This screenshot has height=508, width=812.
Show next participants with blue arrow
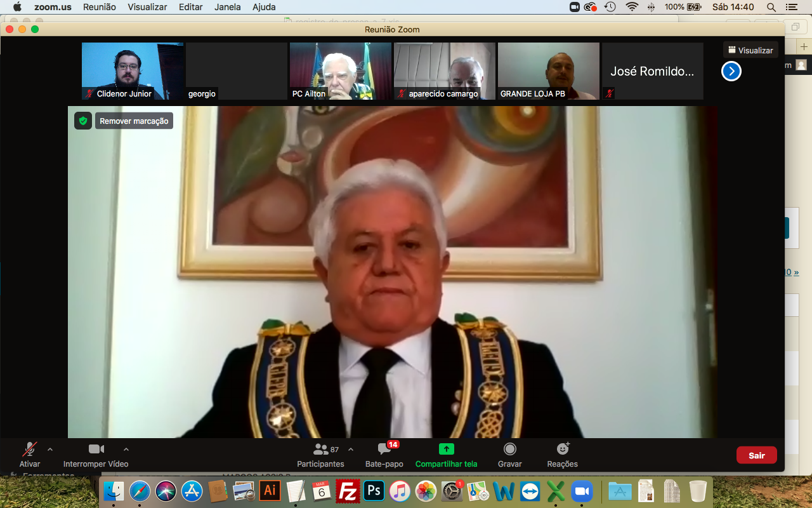click(x=731, y=71)
